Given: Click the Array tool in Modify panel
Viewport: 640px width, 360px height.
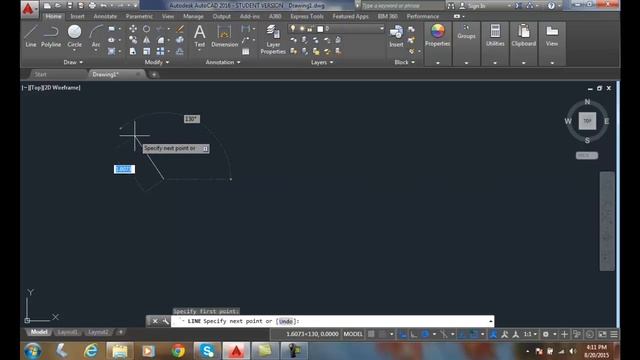Looking at the screenshot, I should (x=160, y=51).
